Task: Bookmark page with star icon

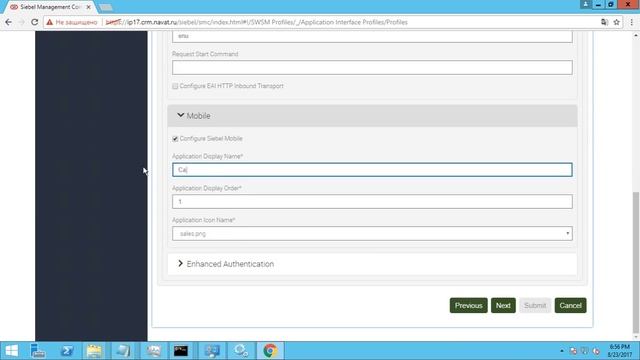Action: point(616,22)
